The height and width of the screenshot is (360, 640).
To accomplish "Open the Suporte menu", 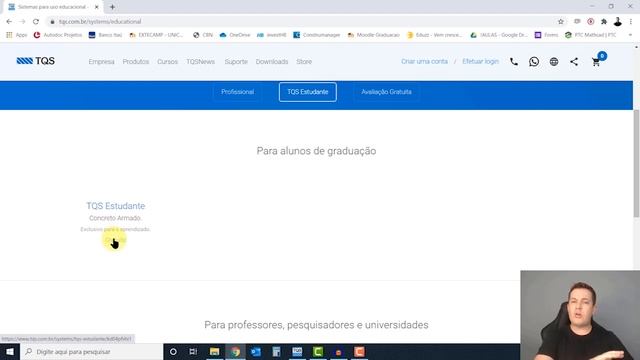I will [x=236, y=62].
